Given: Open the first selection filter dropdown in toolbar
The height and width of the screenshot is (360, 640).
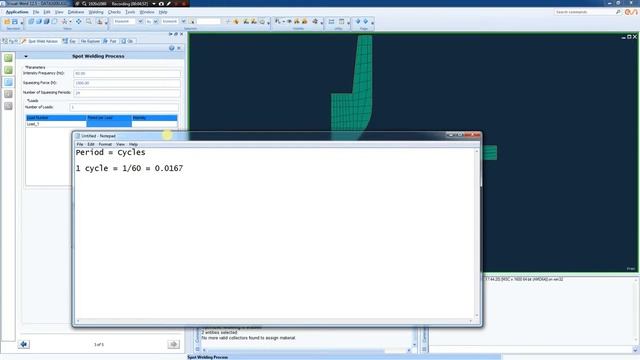Looking at the screenshot, I should pyautogui.click(x=140, y=21).
